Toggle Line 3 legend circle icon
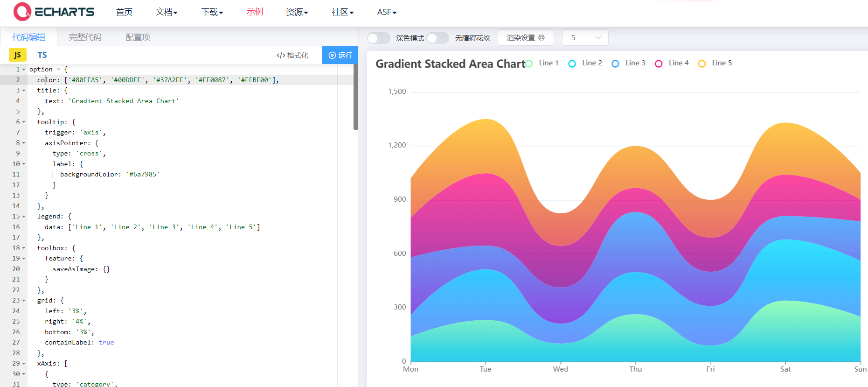 (616, 63)
